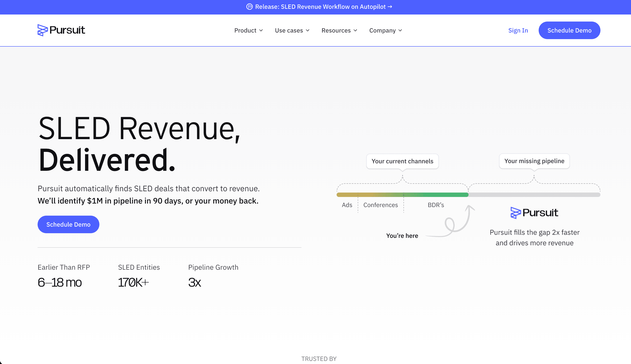
Task: Open the Product menu
Action: click(x=248, y=30)
